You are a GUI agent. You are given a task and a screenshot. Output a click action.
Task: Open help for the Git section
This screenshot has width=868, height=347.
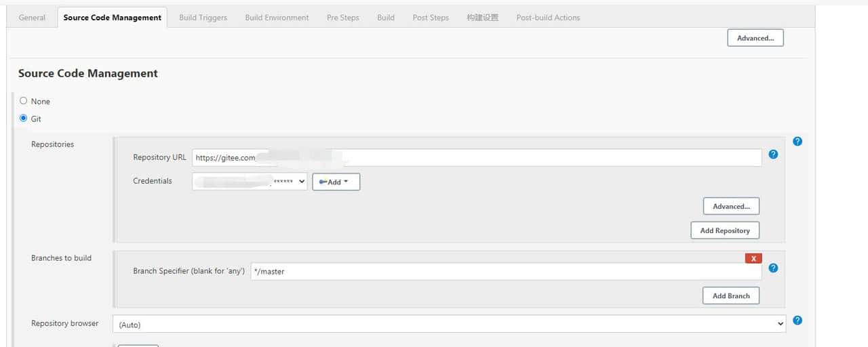(797, 141)
